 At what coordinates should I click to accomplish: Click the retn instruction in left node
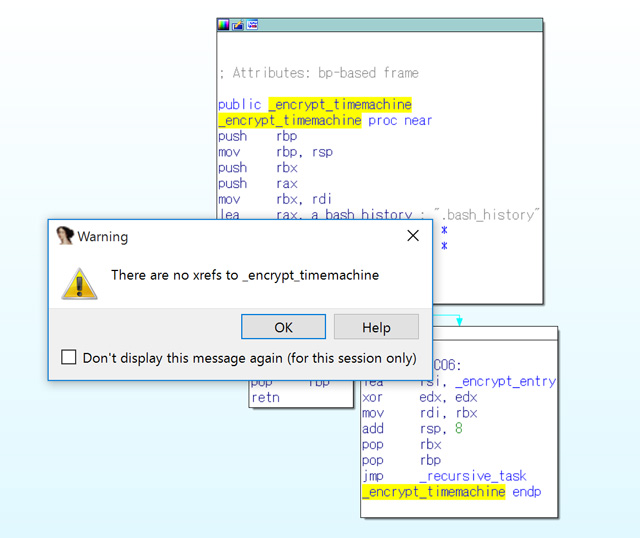(x=266, y=397)
